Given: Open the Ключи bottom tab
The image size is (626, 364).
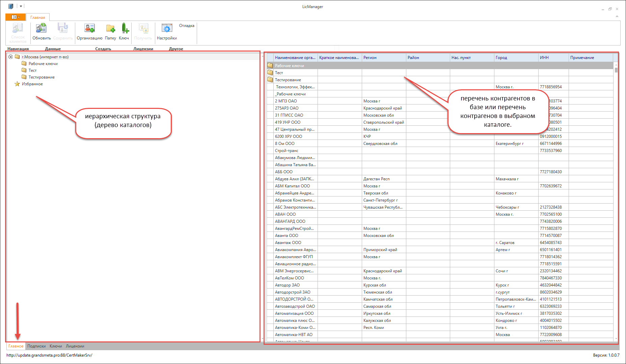Looking at the screenshot, I should [x=56, y=346].
